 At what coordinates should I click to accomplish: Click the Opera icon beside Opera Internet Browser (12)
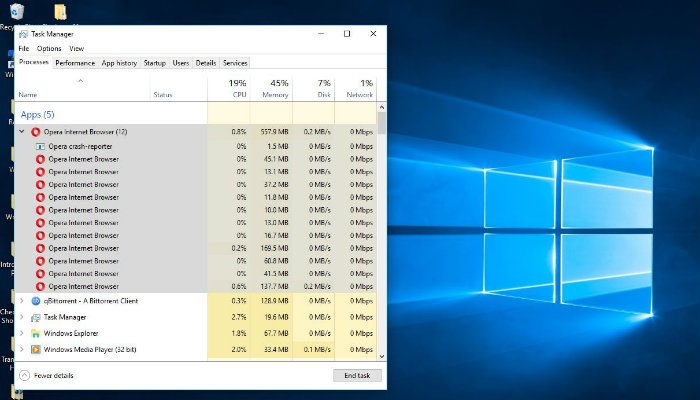coord(36,132)
